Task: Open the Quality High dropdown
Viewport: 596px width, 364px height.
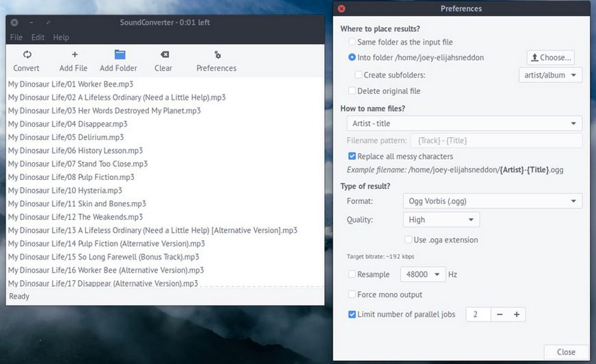Action: [441, 220]
